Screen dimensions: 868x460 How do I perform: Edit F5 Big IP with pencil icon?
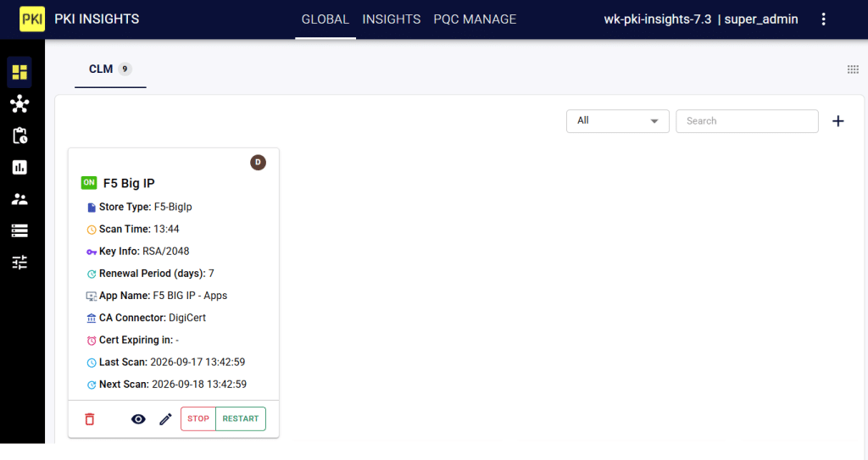pyautogui.click(x=165, y=419)
